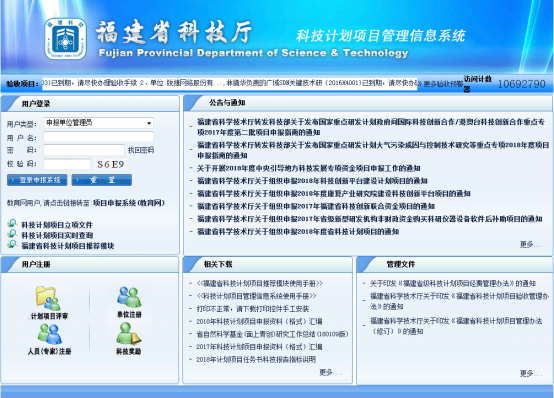Refresh the S6E9 captcha image
The height and width of the screenshot is (398, 554).
click(x=111, y=164)
